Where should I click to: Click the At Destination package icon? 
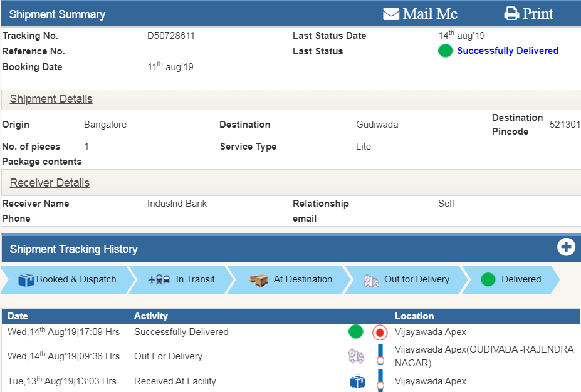[258, 280]
